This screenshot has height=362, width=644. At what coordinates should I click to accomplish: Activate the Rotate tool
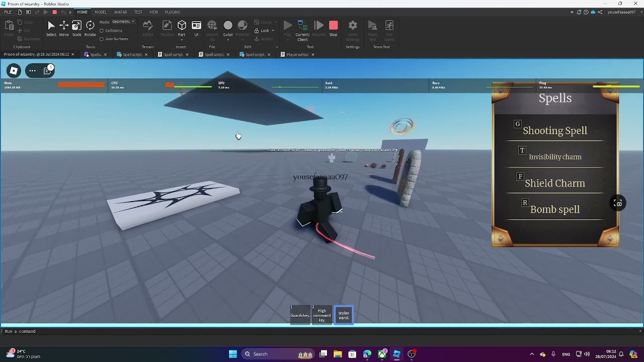coord(90,28)
